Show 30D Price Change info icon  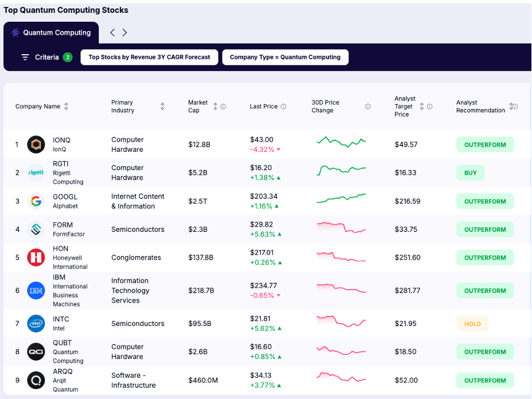pos(368,107)
